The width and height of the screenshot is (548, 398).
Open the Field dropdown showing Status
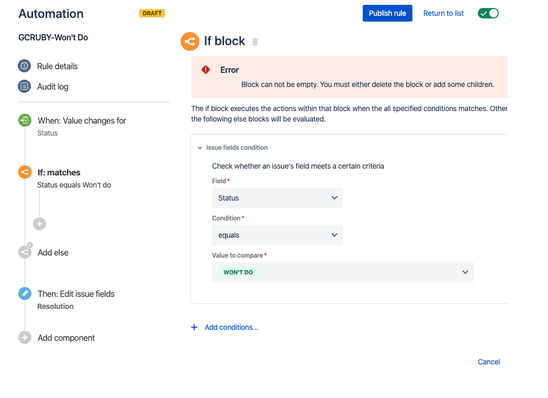277,198
